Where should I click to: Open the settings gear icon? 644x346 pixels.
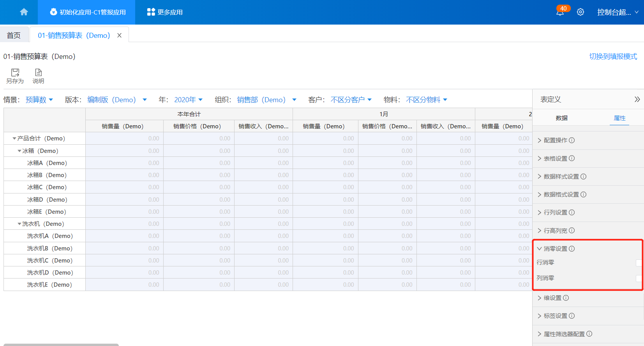coord(580,12)
